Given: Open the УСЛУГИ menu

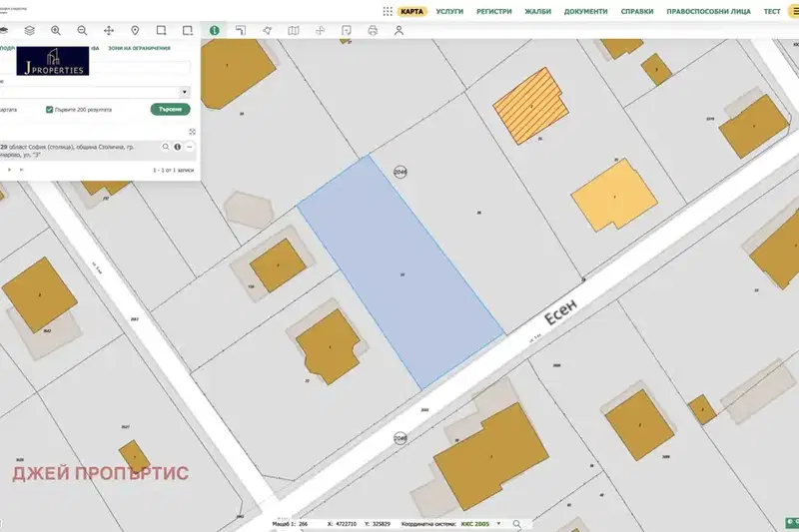Looking at the screenshot, I should click(x=449, y=11).
